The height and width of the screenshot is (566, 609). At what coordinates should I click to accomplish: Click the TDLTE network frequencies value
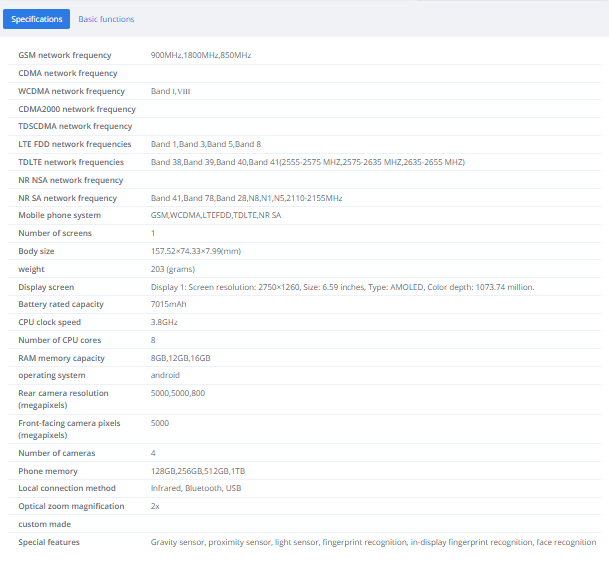click(x=308, y=162)
